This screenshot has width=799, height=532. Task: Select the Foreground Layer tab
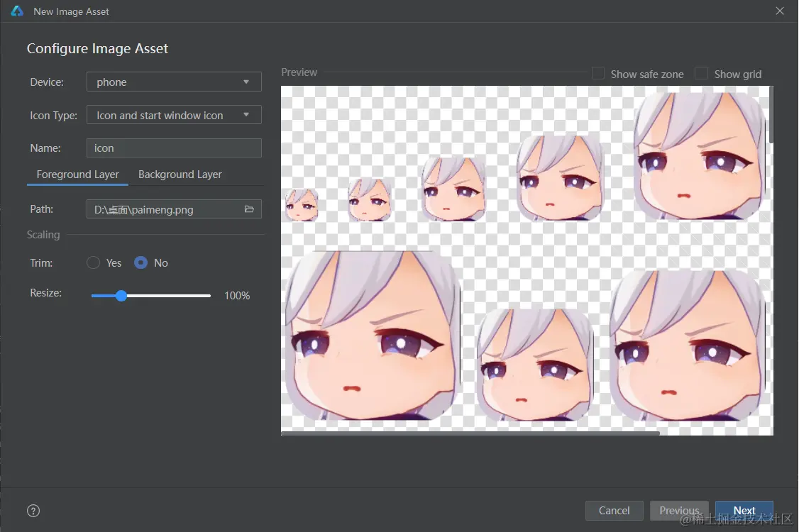tap(77, 174)
